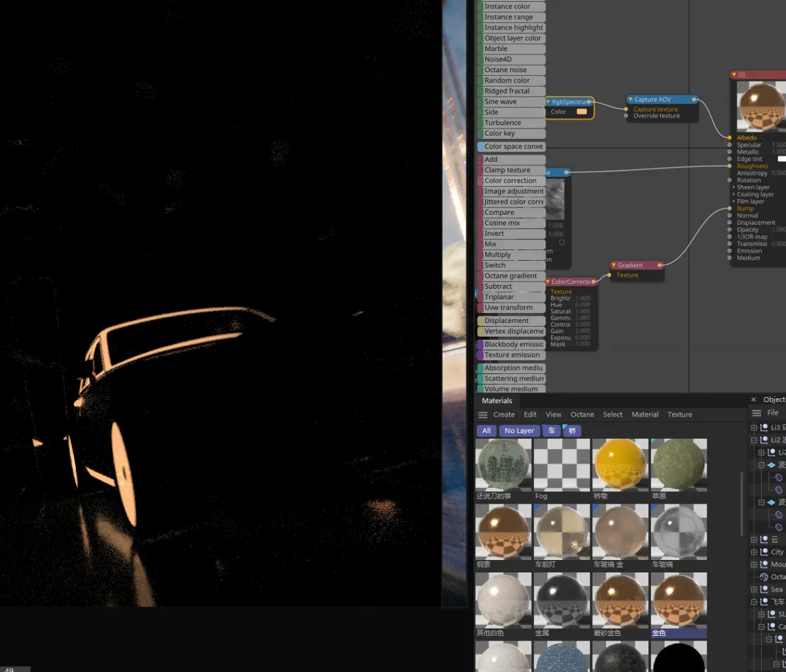Screen dimensions: 786x672
Task: Click the Octa sky object icon
Action: 764,576
